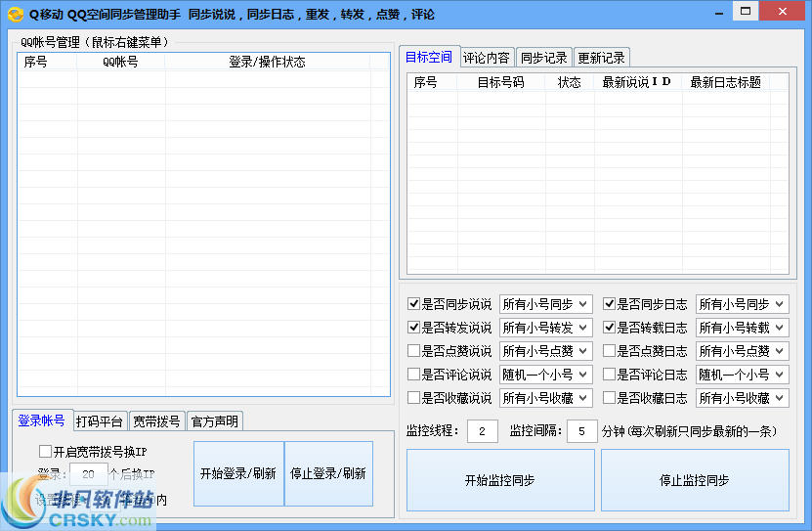Screen dimensions: 812x531
Task: Click 停止登录/刷新 button
Action: pyautogui.click(x=329, y=473)
